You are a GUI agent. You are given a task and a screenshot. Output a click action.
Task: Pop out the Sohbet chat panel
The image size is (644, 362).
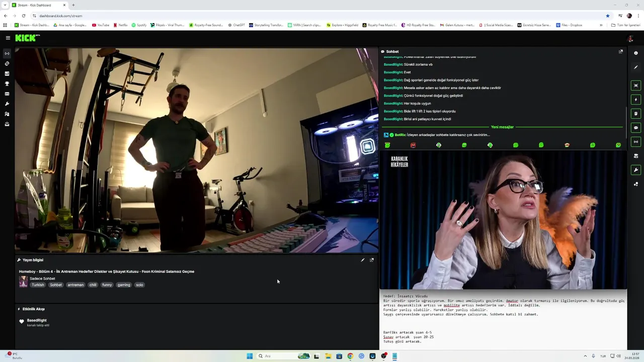[x=621, y=51]
